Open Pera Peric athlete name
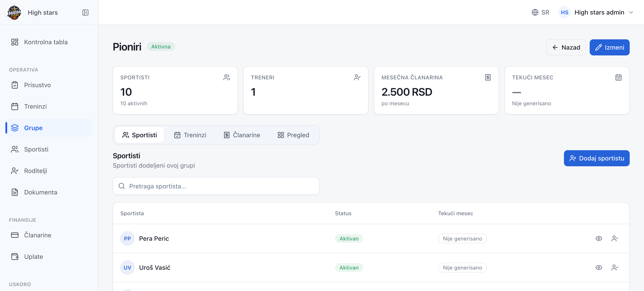 [154, 238]
